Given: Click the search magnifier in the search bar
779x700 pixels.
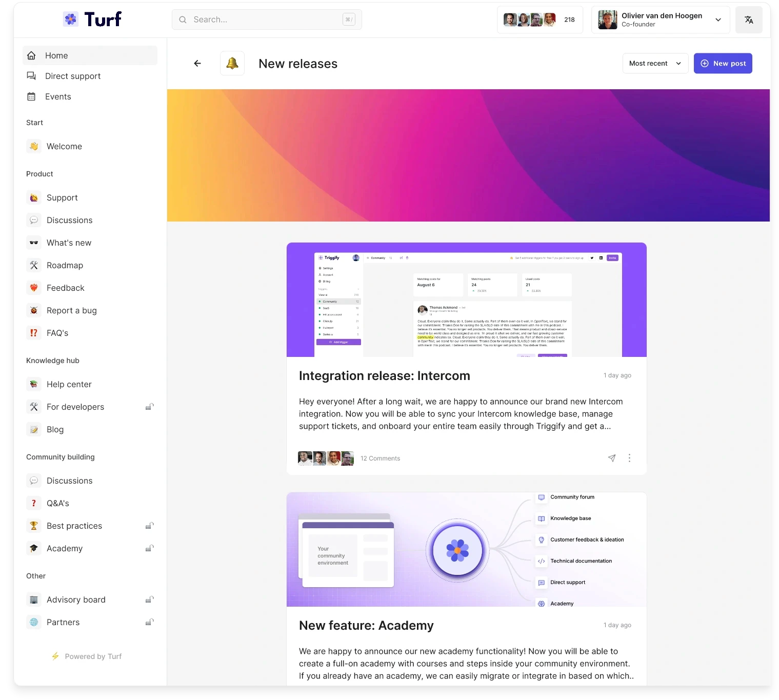Looking at the screenshot, I should tap(183, 19).
